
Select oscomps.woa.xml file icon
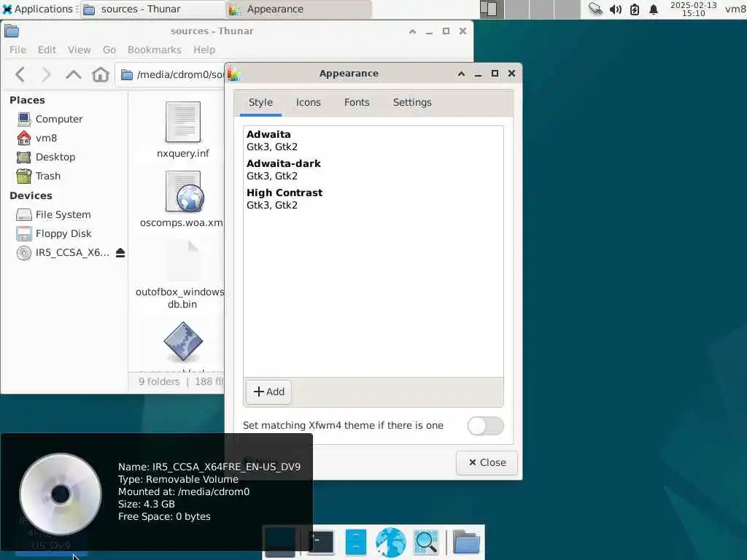click(184, 192)
